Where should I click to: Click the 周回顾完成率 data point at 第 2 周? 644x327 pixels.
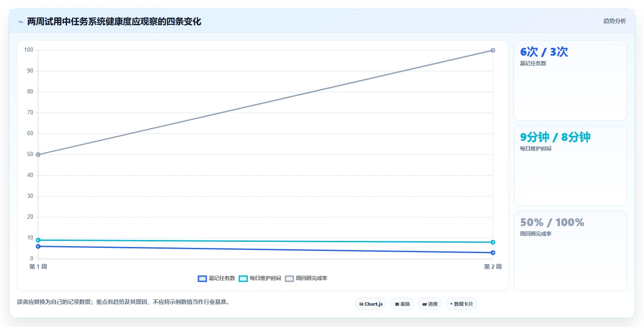pyautogui.click(x=493, y=50)
